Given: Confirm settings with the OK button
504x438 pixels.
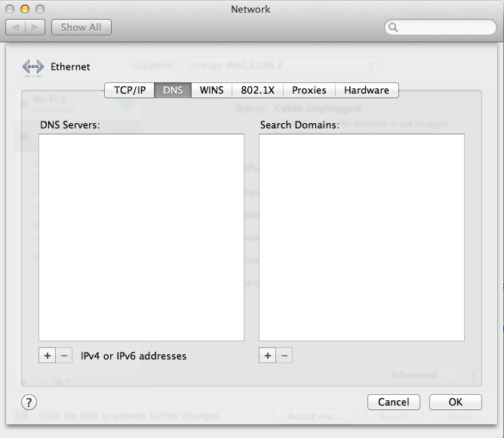Looking at the screenshot, I should (x=456, y=402).
